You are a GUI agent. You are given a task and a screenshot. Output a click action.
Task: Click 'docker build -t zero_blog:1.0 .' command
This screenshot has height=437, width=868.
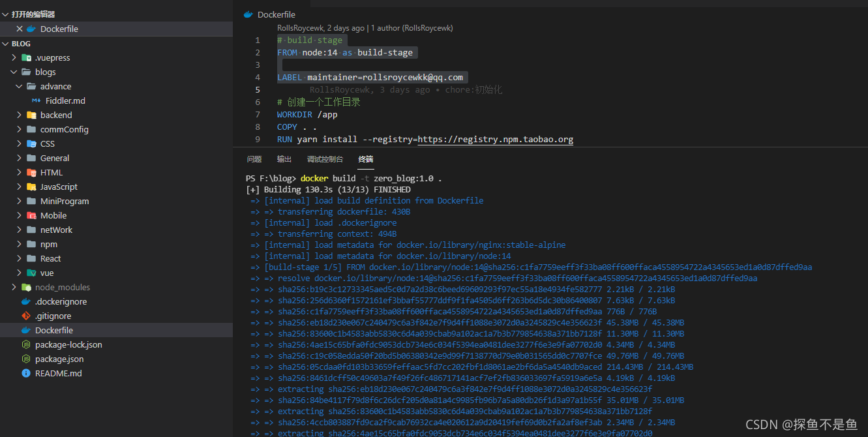tap(371, 178)
